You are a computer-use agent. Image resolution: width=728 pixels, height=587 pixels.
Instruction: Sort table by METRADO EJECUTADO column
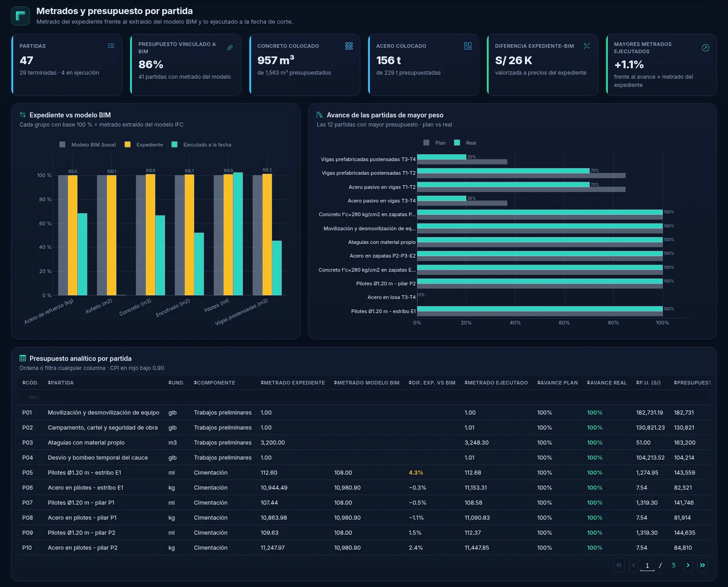point(496,383)
